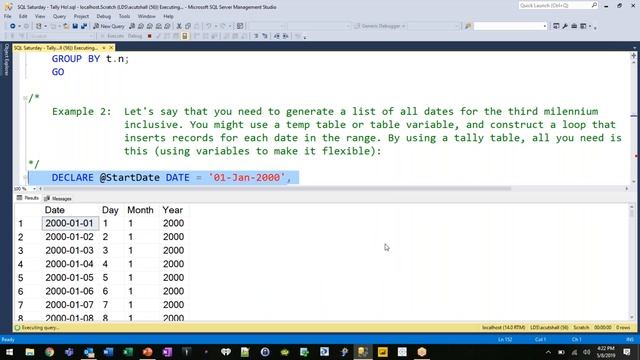Open Excel from the taskbar
This screenshot has width=640, height=360.
pos(128,352)
